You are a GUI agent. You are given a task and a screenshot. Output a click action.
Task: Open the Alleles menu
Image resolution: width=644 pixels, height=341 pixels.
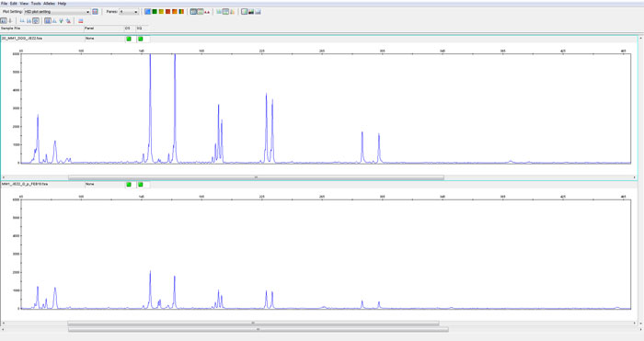[49, 4]
